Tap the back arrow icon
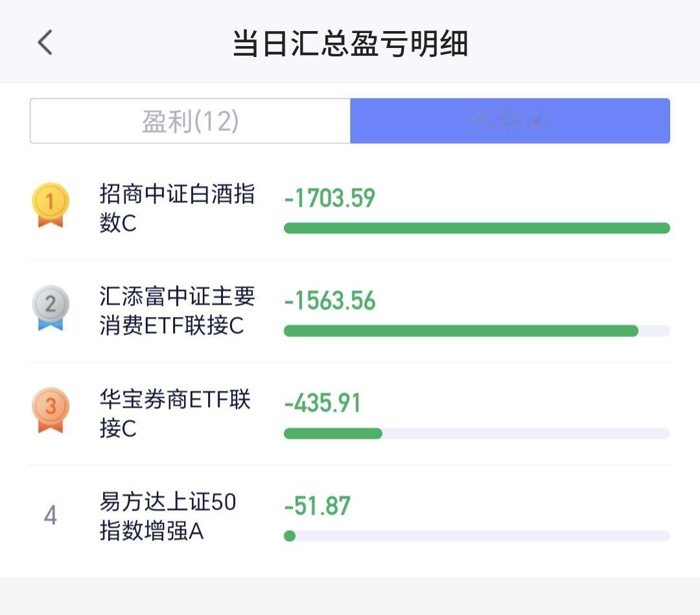Image resolution: width=700 pixels, height=615 pixels. (x=45, y=42)
